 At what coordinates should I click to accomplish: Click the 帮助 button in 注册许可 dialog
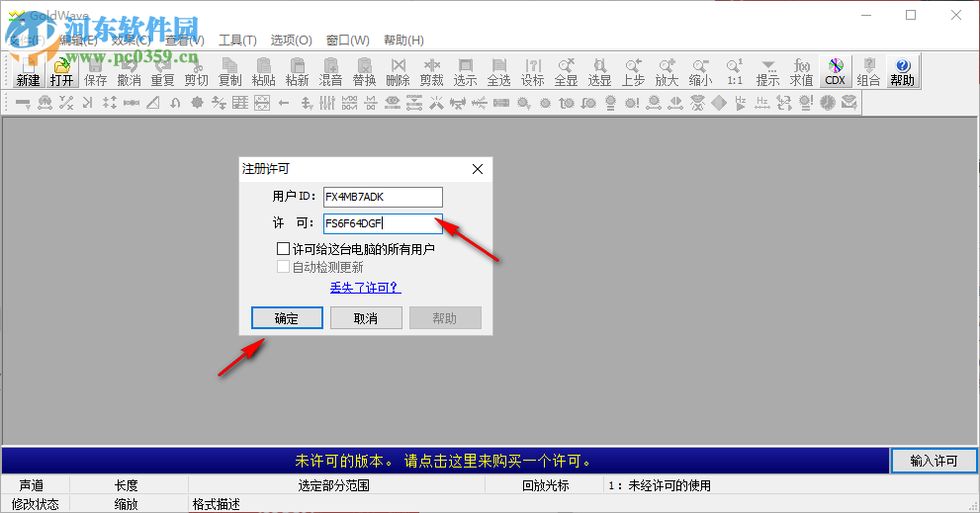[x=445, y=318]
